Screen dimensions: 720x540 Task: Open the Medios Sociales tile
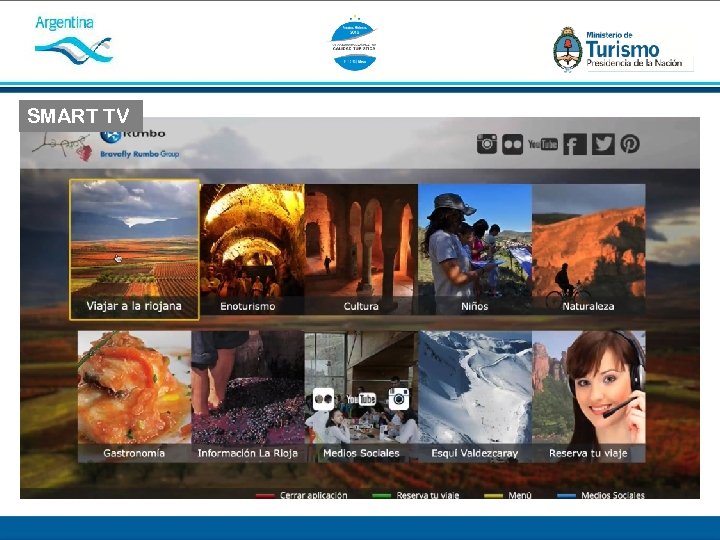[361, 396]
